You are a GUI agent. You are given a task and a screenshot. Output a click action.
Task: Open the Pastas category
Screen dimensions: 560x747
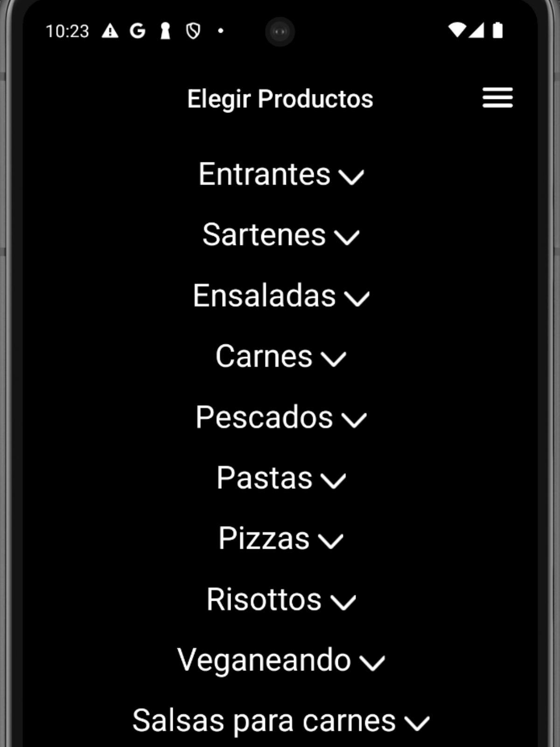[264, 478]
